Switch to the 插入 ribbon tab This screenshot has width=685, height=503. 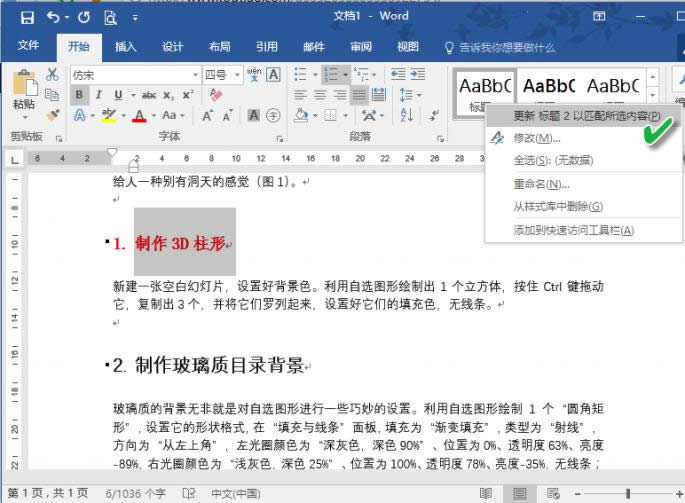click(125, 47)
